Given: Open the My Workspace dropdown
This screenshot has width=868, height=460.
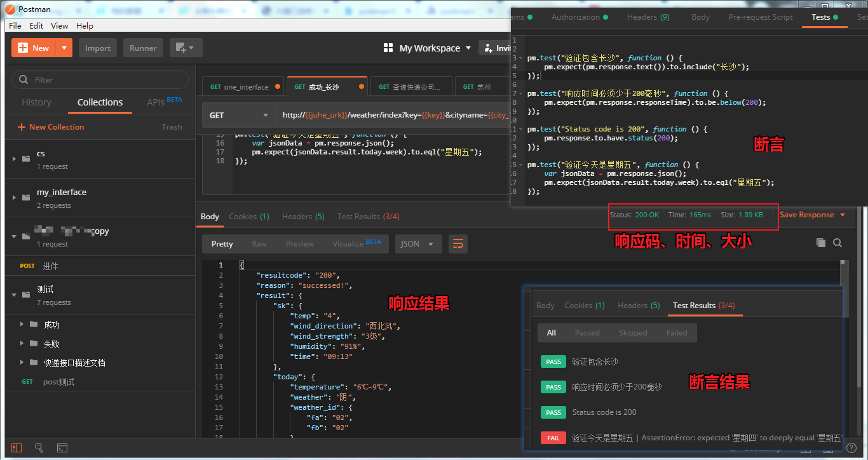Looking at the screenshot, I should pos(428,48).
